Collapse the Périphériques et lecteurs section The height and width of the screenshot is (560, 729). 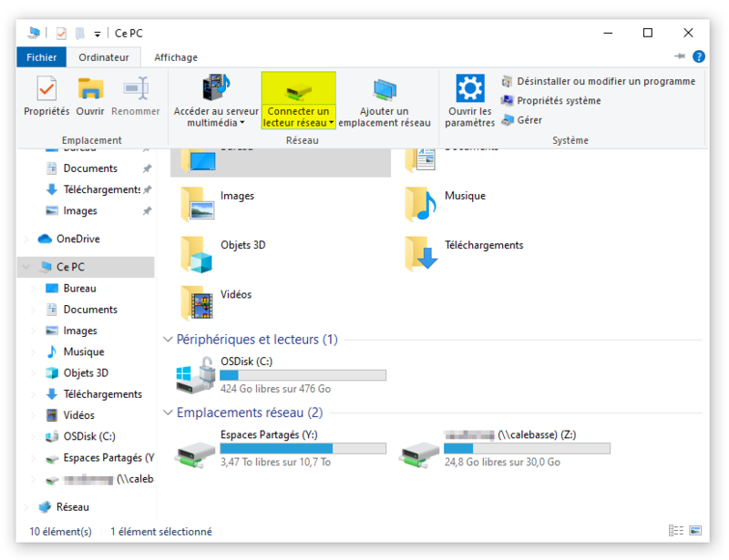(168, 338)
